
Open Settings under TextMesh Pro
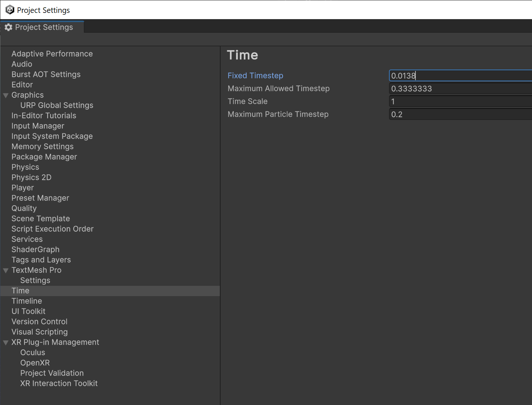35,280
